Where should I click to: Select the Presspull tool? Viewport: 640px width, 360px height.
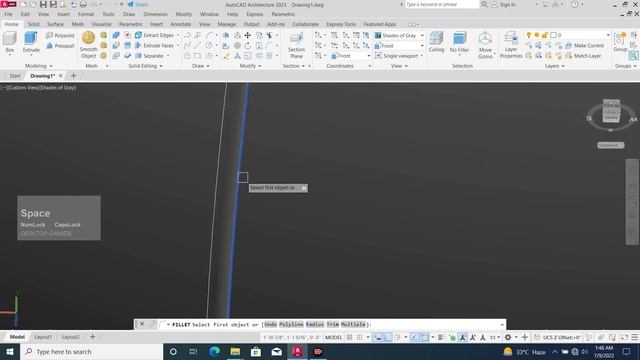pos(60,46)
